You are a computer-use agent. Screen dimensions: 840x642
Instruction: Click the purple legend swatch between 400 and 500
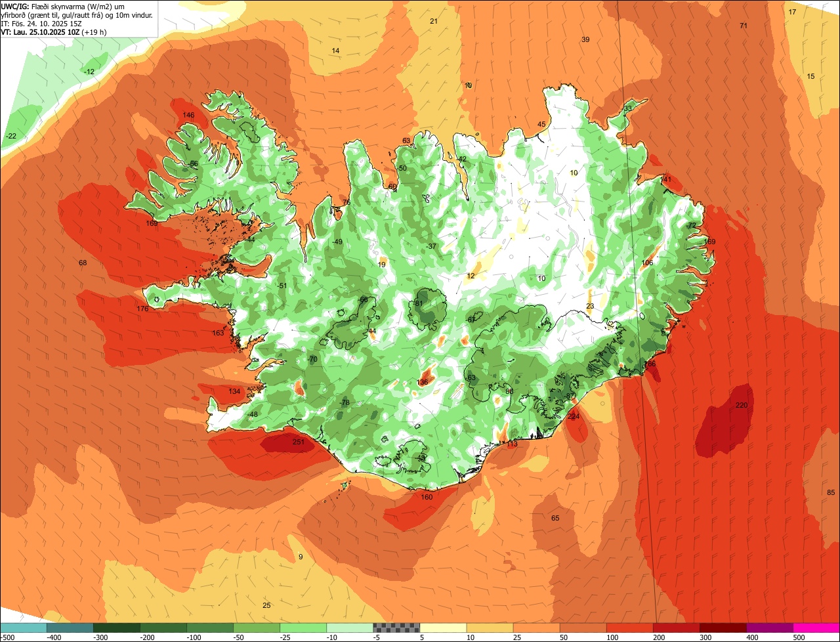click(x=770, y=628)
